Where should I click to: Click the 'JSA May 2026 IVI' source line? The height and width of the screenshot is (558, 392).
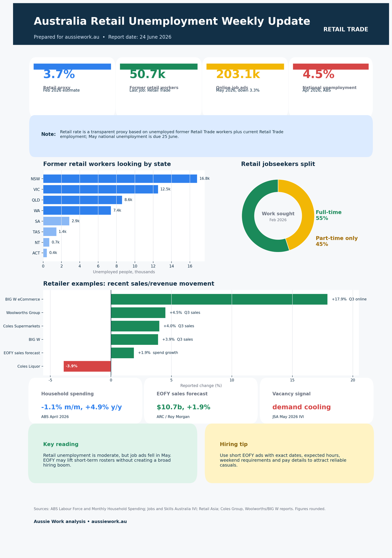288,417
